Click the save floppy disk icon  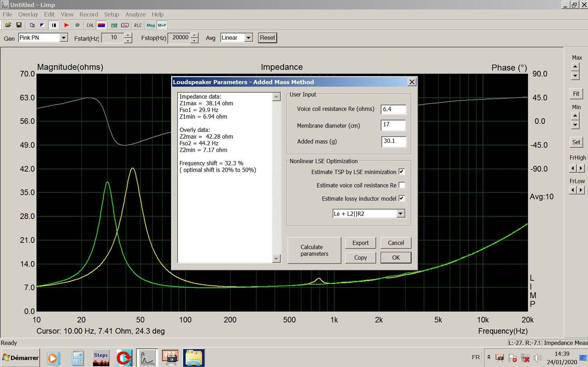(19, 25)
